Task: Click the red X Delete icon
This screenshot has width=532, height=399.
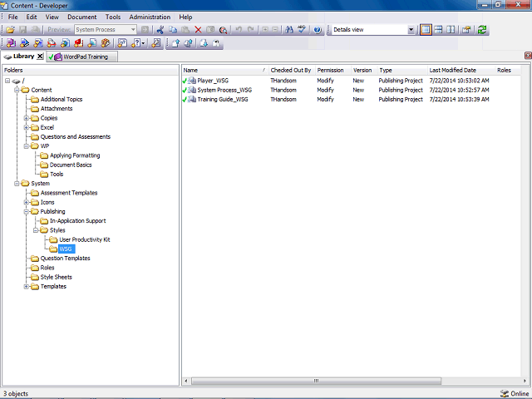Action: tap(198, 30)
